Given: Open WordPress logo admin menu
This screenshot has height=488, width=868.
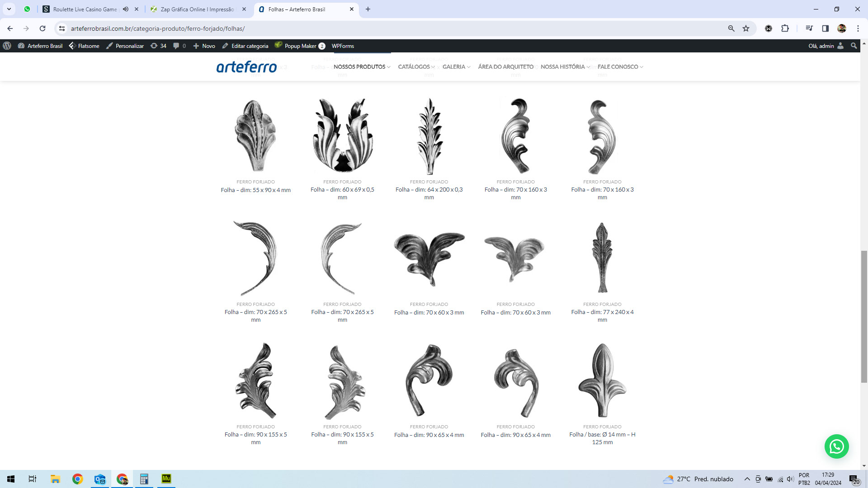Looking at the screenshot, I should (x=7, y=46).
